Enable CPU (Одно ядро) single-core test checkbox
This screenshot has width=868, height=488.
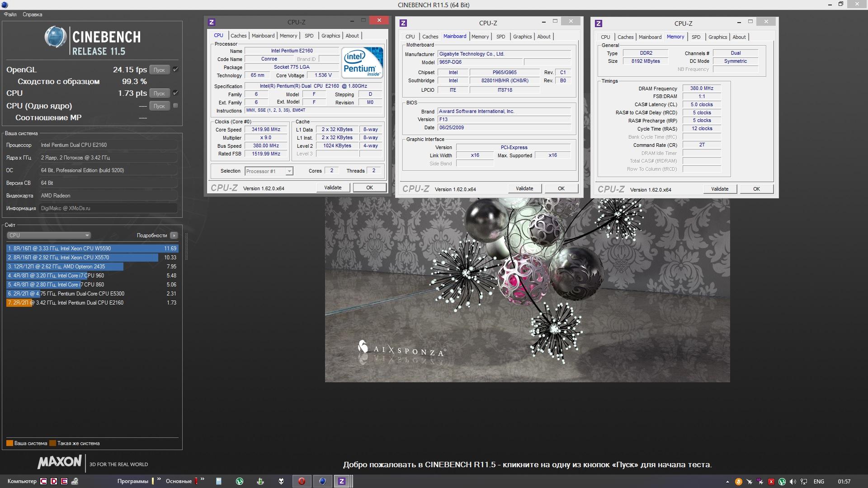(x=175, y=106)
